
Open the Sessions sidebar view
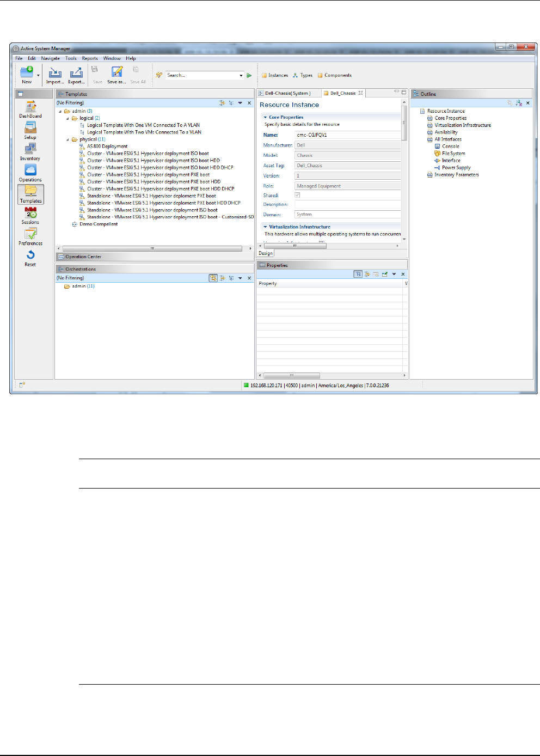[30, 216]
